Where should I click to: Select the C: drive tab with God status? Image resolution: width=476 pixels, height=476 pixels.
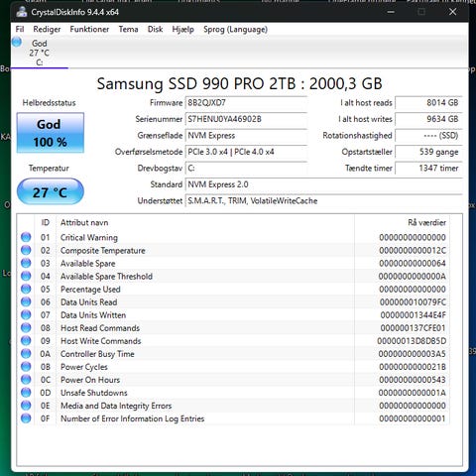coord(39,53)
